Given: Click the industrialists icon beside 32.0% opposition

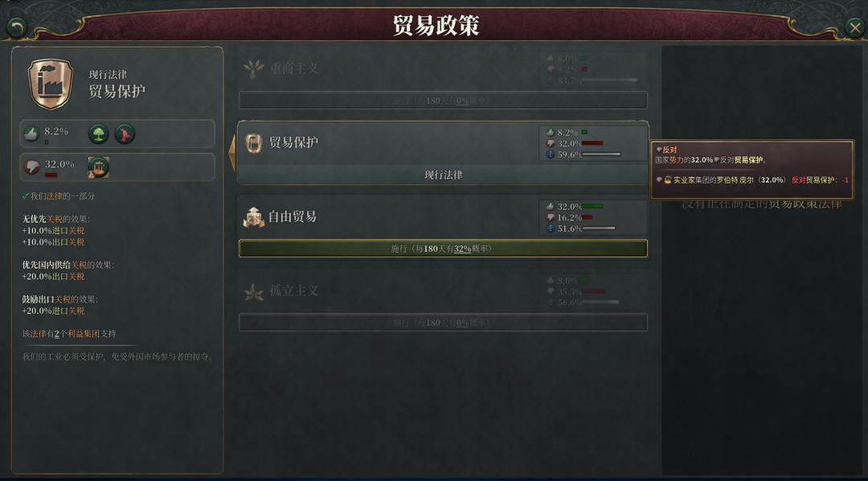Looking at the screenshot, I should click(99, 167).
